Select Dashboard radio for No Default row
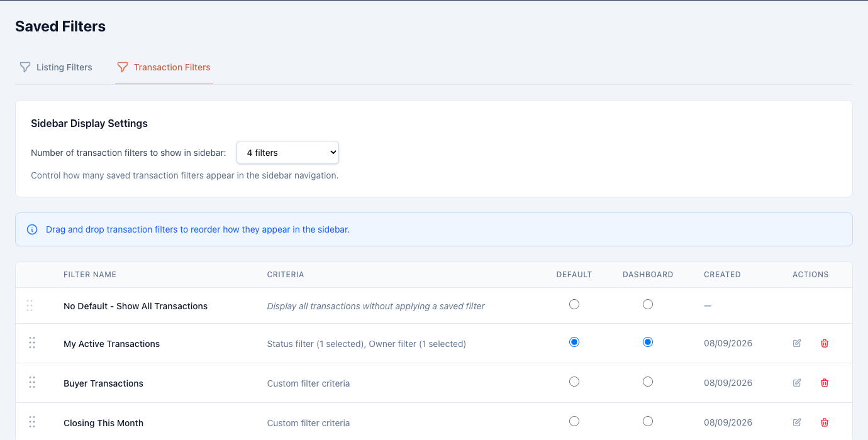Viewport: 868px width, 440px height. 648,304
